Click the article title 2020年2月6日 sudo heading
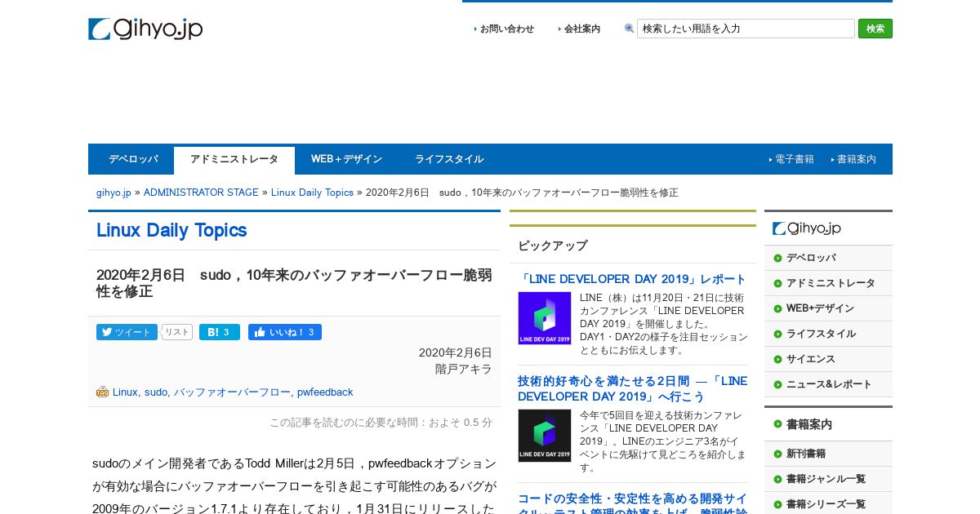This screenshot has width=980, height=514. [x=294, y=283]
